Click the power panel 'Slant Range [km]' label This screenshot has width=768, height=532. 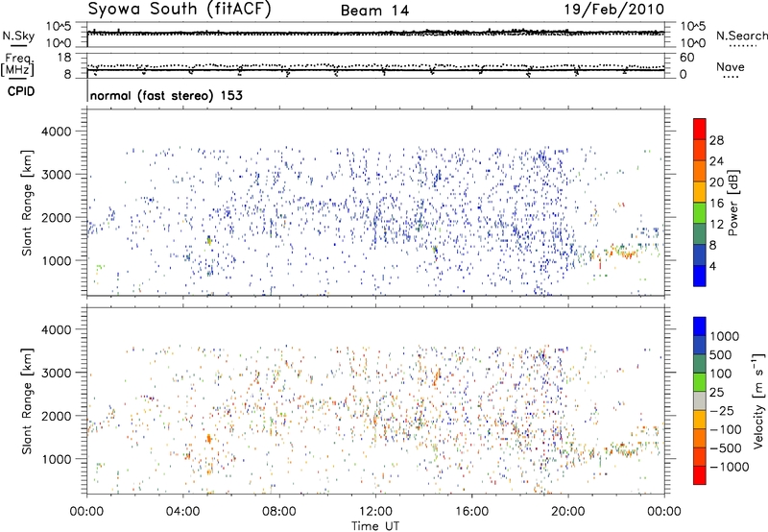pos(27,203)
